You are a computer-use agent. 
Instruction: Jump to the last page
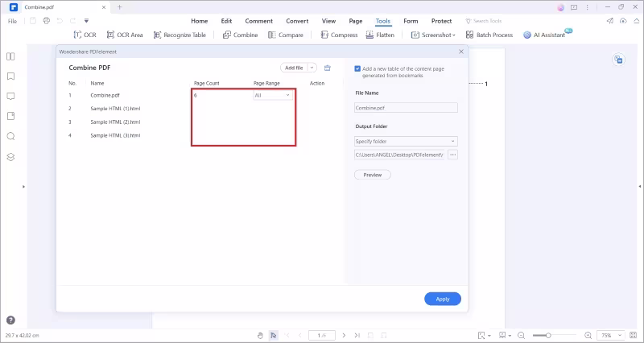pyautogui.click(x=357, y=335)
